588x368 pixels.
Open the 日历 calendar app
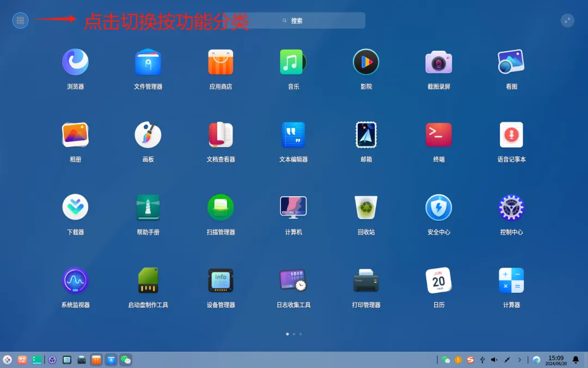click(439, 280)
